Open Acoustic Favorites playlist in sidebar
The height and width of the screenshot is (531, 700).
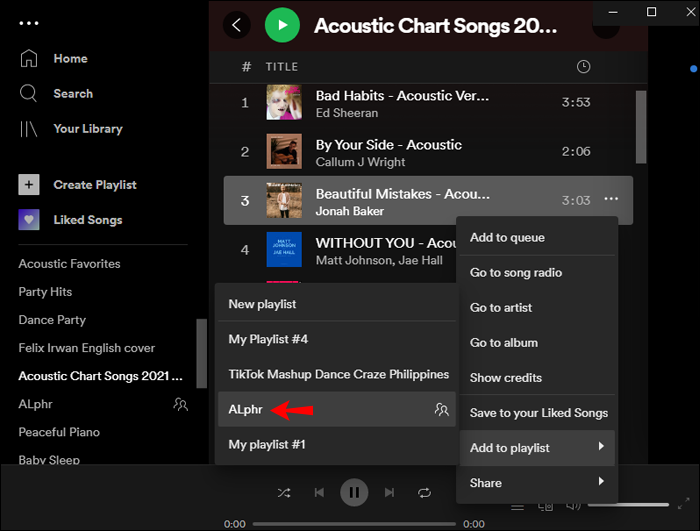(x=69, y=264)
